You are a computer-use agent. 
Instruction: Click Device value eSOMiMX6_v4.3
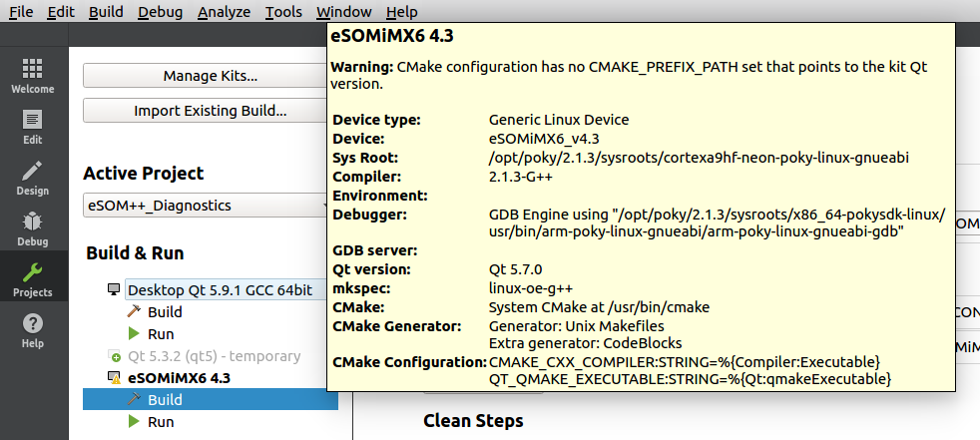(x=544, y=139)
